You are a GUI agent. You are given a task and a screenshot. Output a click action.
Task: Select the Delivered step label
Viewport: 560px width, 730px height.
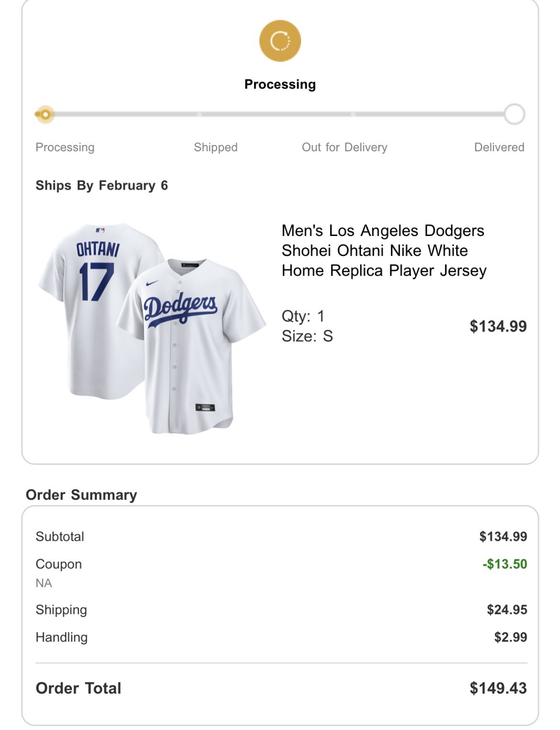(499, 147)
